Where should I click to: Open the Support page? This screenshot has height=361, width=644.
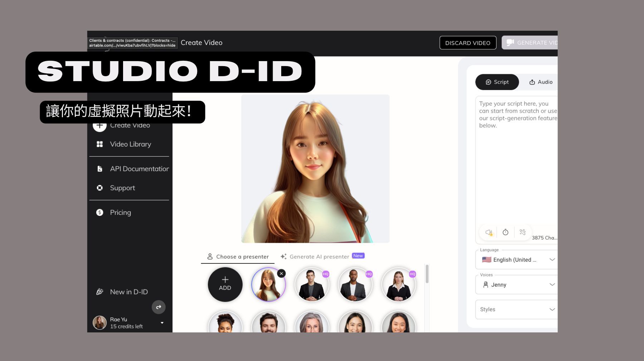pos(122,188)
